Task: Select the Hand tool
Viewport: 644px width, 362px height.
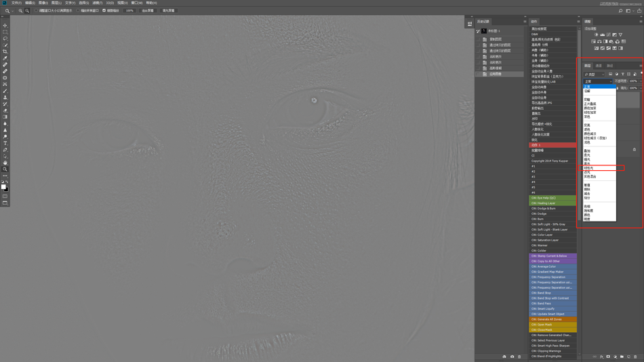Action: pyautogui.click(x=5, y=163)
